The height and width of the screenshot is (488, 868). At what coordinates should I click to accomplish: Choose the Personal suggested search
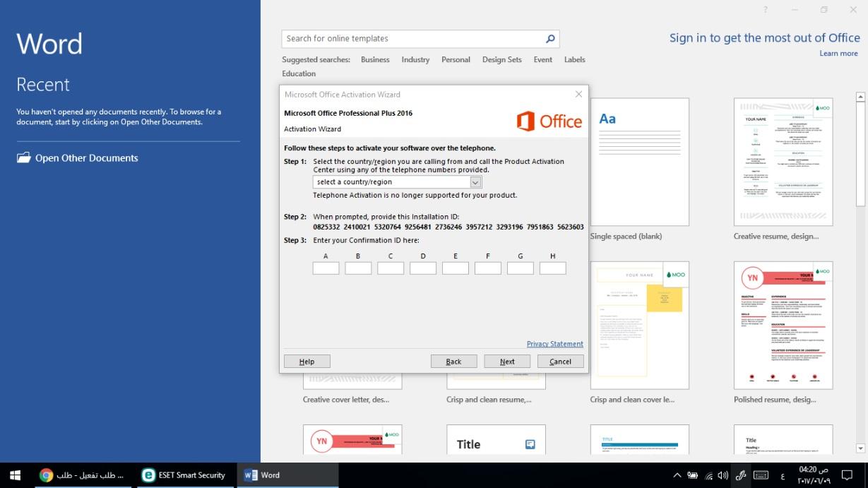click(456, 60)
